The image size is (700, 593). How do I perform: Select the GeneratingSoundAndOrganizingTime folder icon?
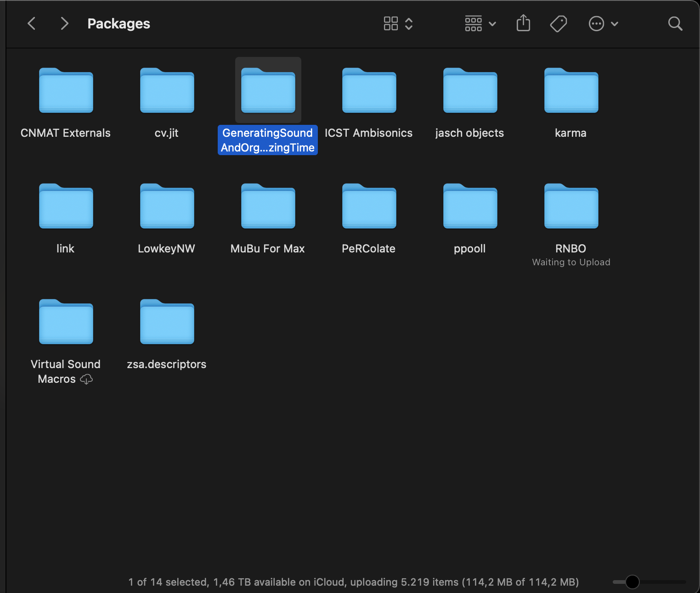268,90
